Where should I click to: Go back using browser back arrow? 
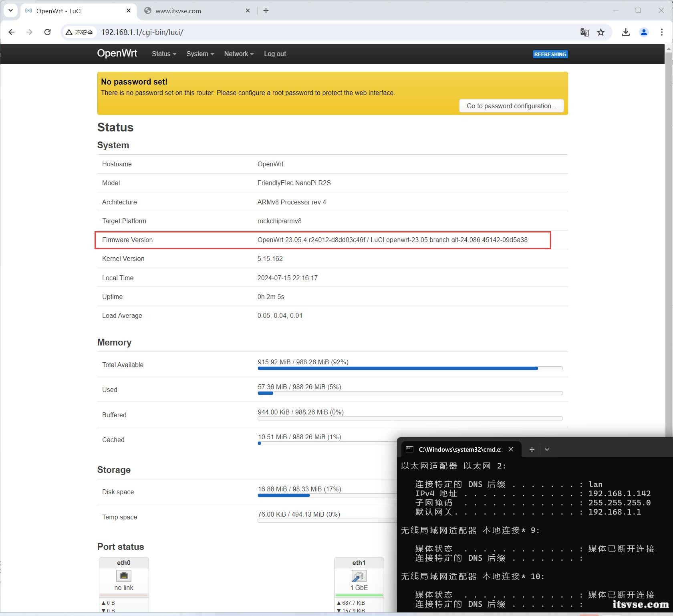[x=12, y=32]
